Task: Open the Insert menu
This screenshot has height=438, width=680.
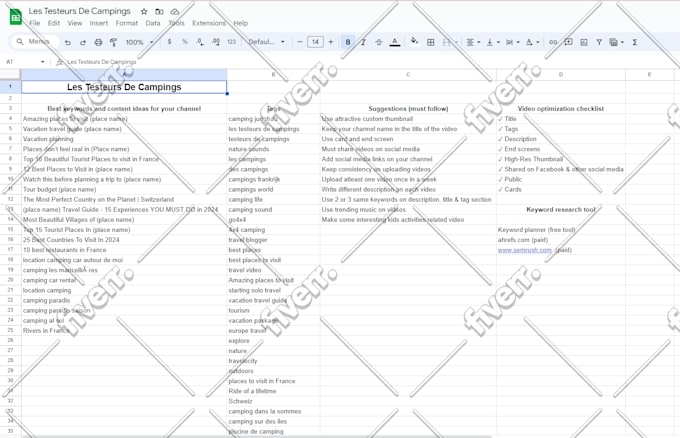Action: pyautogui.click(x=99, y=23)
